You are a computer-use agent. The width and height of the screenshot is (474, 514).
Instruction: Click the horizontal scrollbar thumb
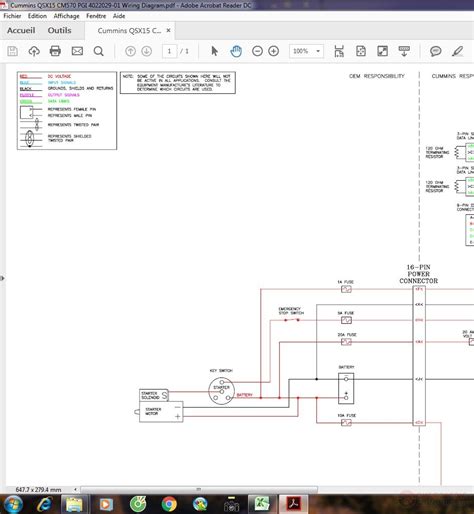click(x=199, y=490)
